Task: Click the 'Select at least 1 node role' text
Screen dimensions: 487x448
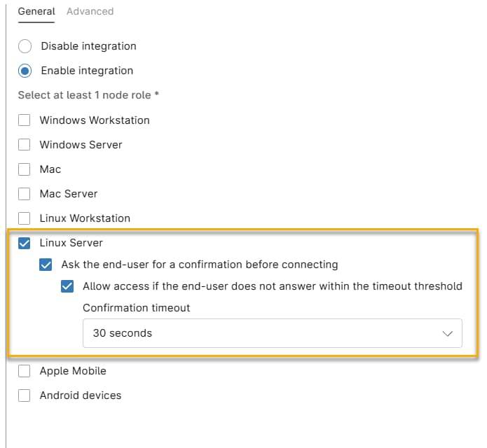Action: tap(88, 94)
